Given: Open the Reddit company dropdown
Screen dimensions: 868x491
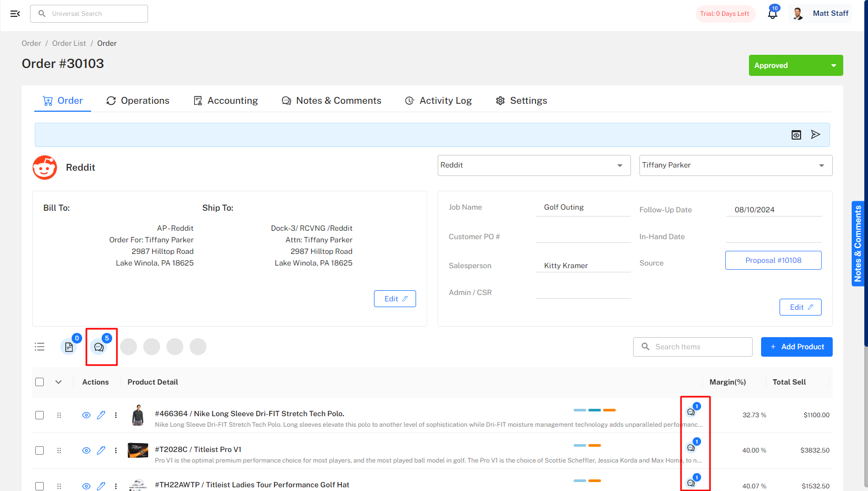Looking at the screenshot, I should click(534, 165).
